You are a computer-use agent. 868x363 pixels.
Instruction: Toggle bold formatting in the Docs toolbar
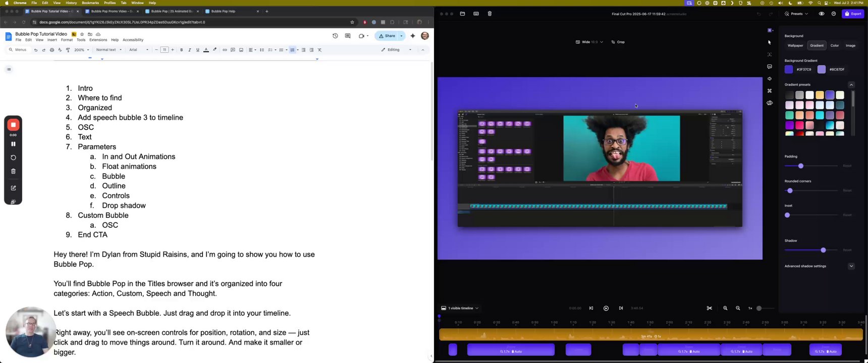(x=181, y=50)
